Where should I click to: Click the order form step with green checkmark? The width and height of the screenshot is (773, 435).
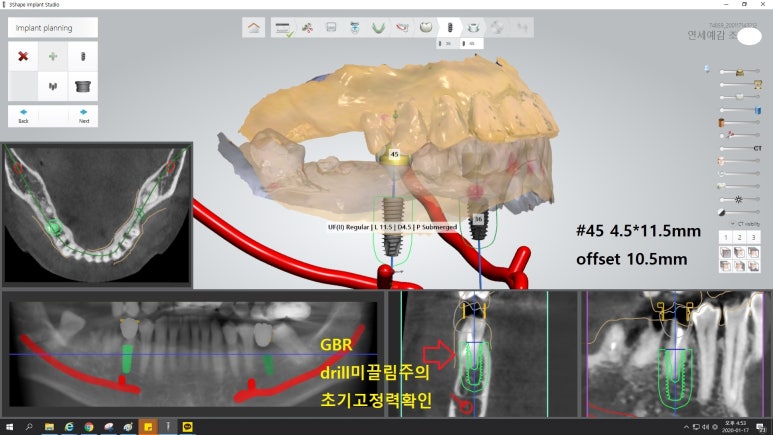283,27
